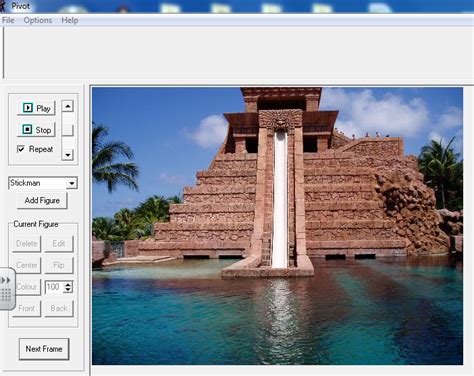Click the figure size field showing 100
474x376 pixels.
coord(54,287)
